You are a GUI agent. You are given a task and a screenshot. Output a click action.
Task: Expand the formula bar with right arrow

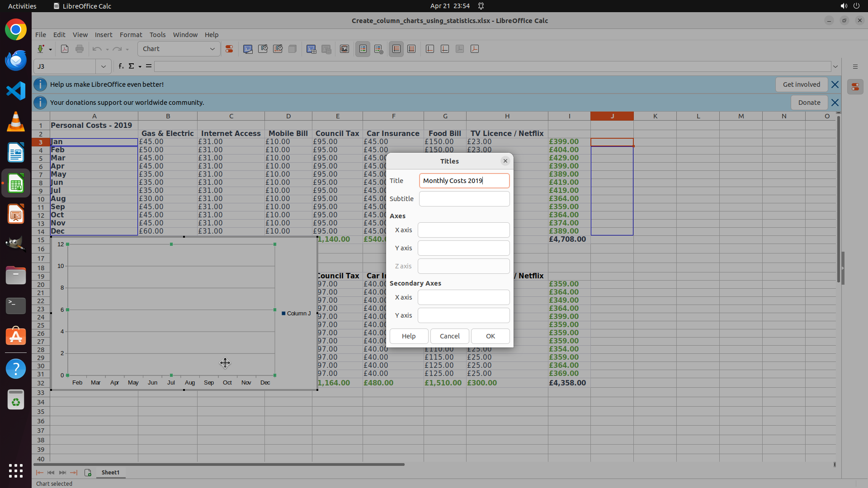tap(835, 66)
